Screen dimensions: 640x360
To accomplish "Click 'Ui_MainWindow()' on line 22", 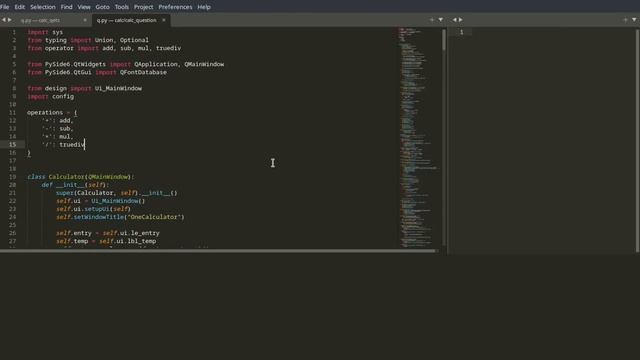I will point(118,201).
